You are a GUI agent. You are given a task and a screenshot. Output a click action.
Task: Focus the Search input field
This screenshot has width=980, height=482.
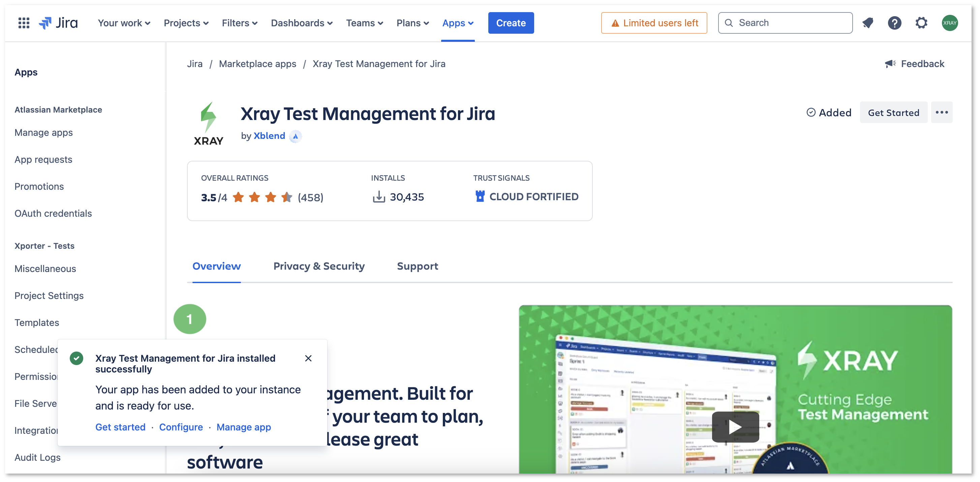(x=785, y=23)
